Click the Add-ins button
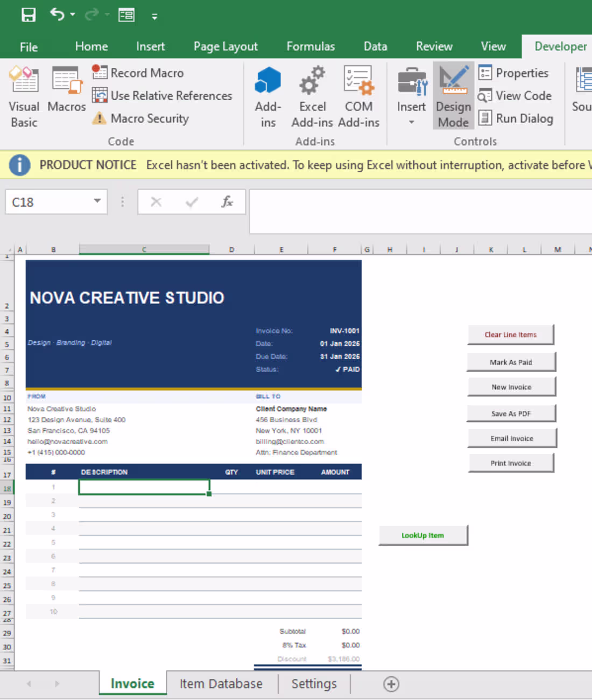Image resolution: width=592 pixels, height=700 pixels. pos(268,97)
